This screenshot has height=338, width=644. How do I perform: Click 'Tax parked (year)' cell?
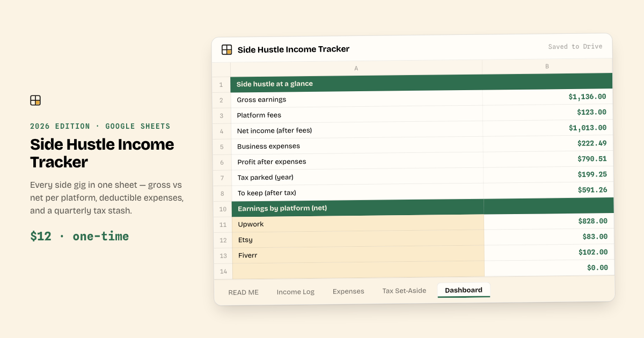click(358, 177)
